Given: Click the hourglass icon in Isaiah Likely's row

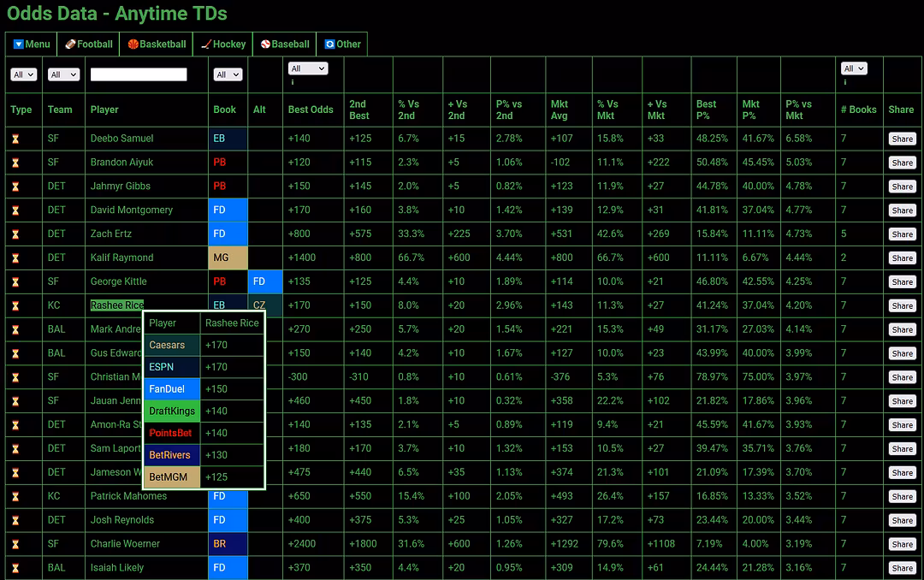Looking at the screenshot, I should pyautogui.click(x=15, y=568).
